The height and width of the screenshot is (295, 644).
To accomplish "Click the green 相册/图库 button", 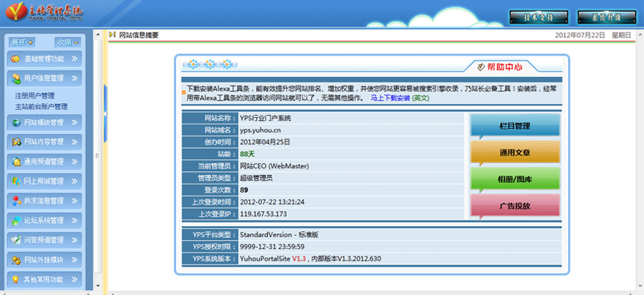I will click(514, 179).
